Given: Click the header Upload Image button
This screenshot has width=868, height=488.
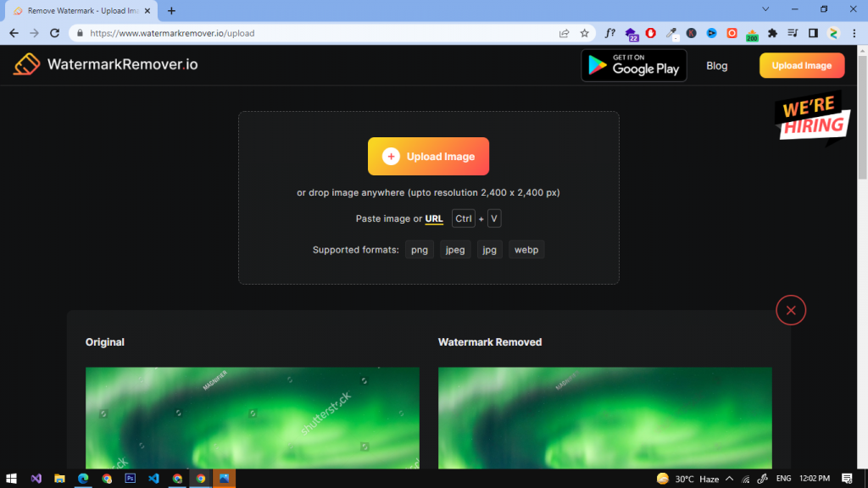Looking at the screenshot, I should [x=802, y=65].
